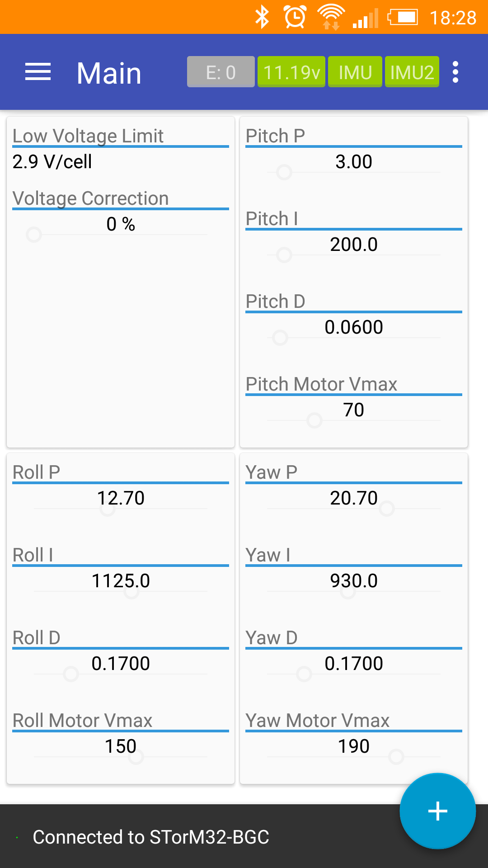Open the three-dot overflow menu
Screen dimensions: 488x868
pyautogui.click(x=455, y=72)
